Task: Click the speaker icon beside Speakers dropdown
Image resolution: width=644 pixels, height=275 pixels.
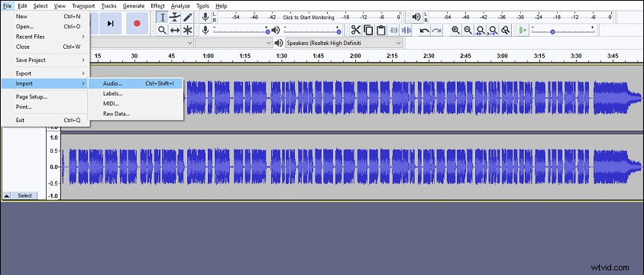Action: [x=280, y=43]
